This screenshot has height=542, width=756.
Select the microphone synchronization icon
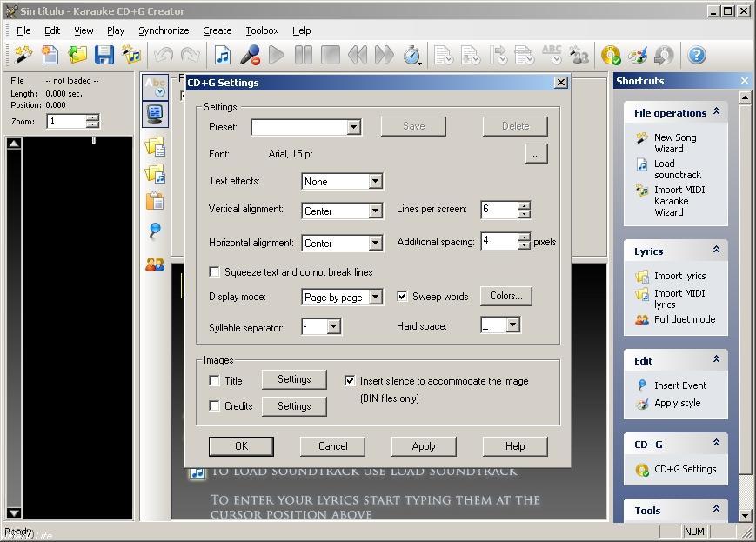pos(251,54)
